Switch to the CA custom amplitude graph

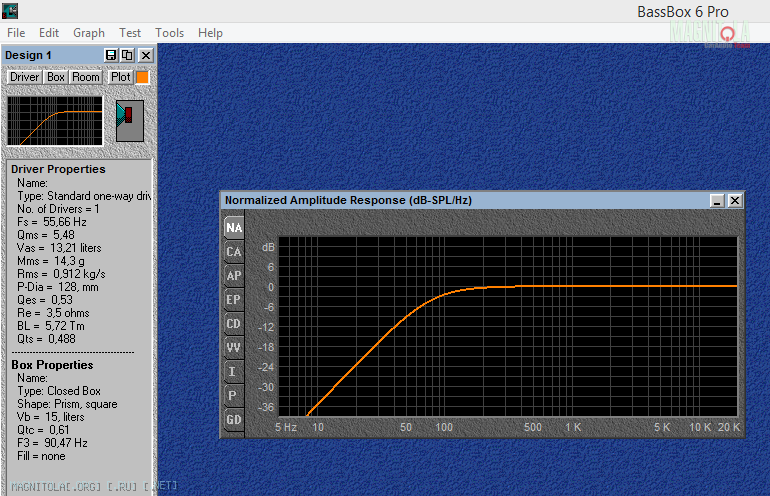click(234, 252)
